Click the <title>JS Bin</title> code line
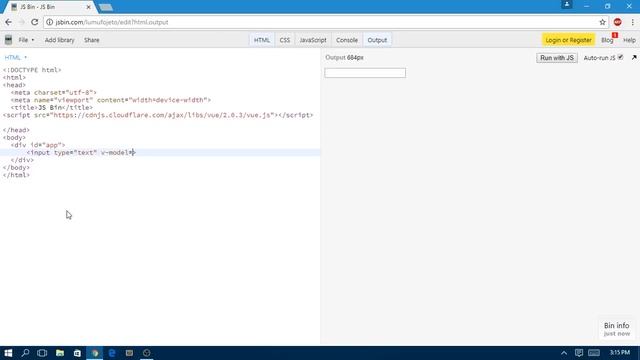 click(x=51, y=108)
